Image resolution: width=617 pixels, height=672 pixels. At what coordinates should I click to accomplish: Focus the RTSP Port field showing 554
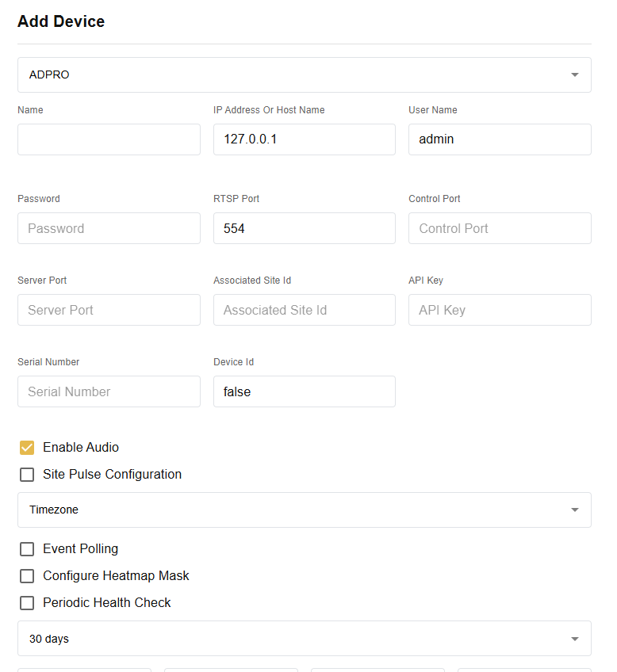304,228
